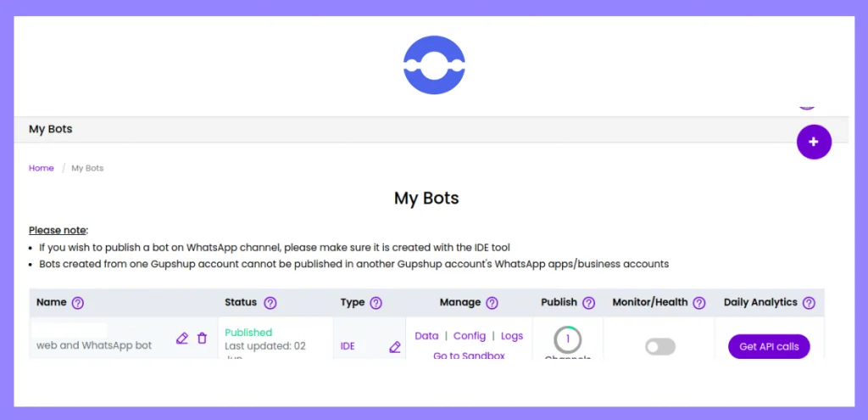Click the Published status text
868x420 pixels.
[248, 333]
